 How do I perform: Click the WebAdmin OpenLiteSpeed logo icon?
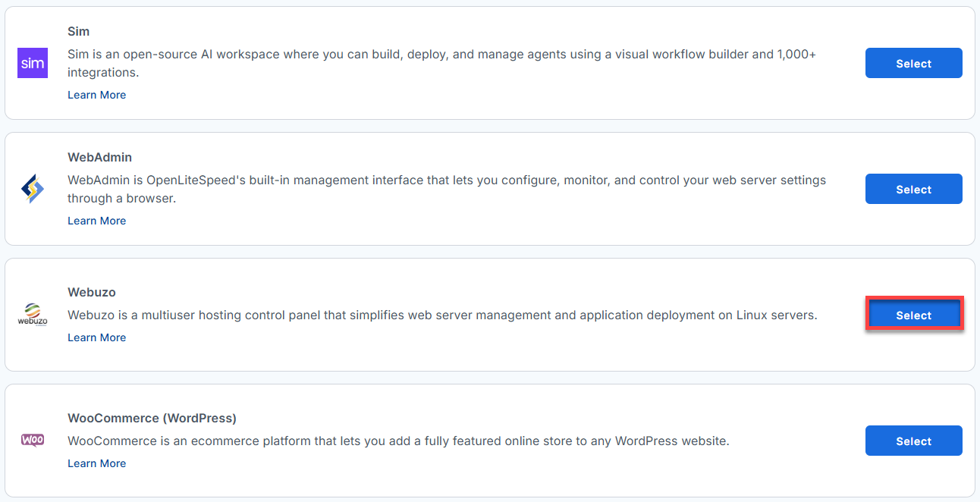(33, 189)
